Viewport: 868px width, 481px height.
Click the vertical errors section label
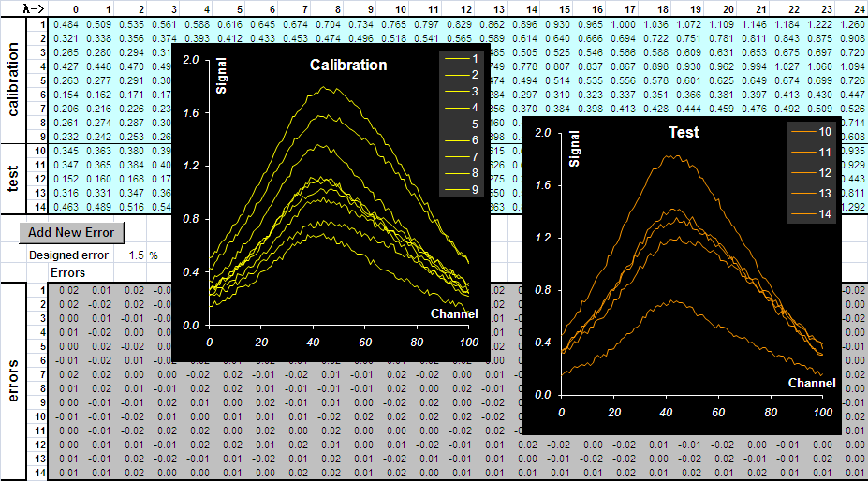pyautogui.click(x=12, y=381)
